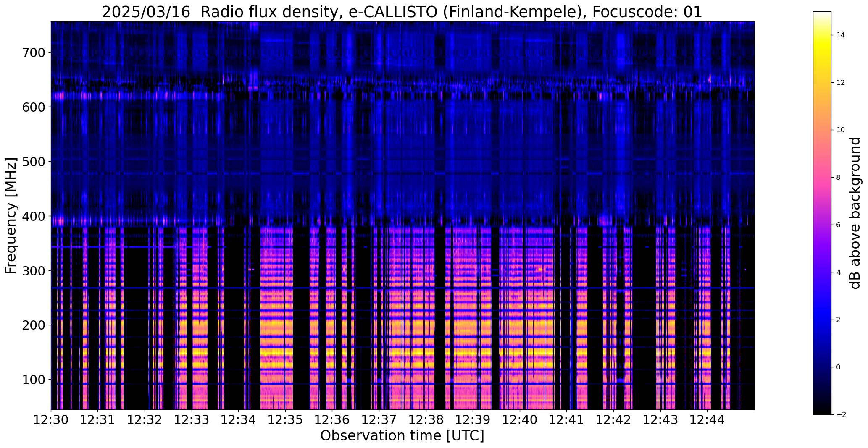Click the 12:31 time tick label

pos(98,420)
